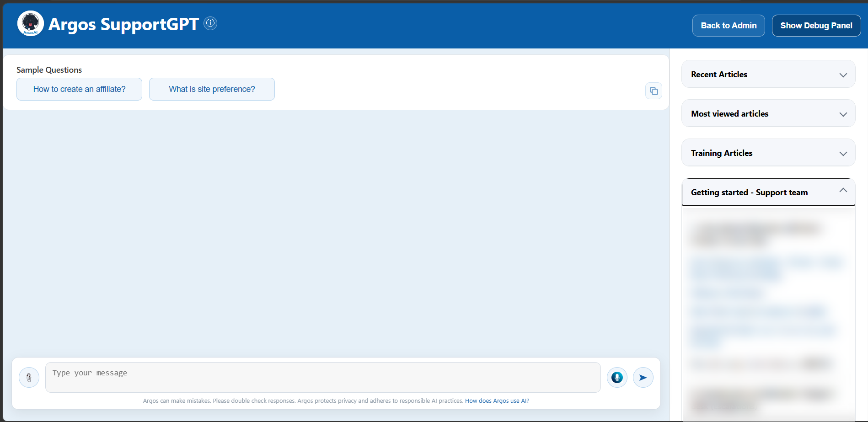Attach a file with the paperclip icon
This screenshot has height=422, width=868.
coord(29,378)
